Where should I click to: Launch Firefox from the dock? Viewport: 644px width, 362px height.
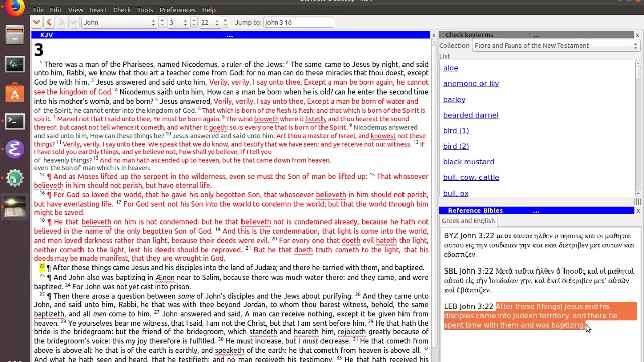[15, 8]
